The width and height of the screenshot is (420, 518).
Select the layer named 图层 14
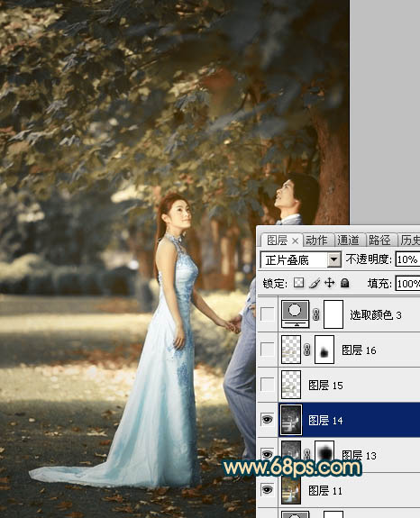point(325,420)
